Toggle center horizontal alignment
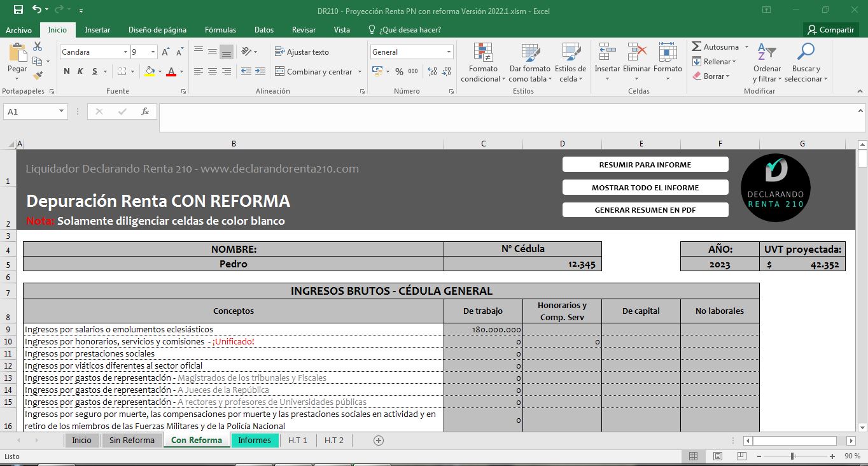 (x=213, y=71)
